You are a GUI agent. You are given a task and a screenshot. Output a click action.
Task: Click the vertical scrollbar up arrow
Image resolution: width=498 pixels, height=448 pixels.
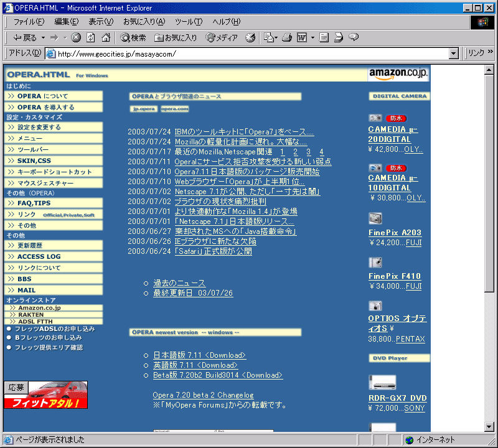[x=489, y=70]
